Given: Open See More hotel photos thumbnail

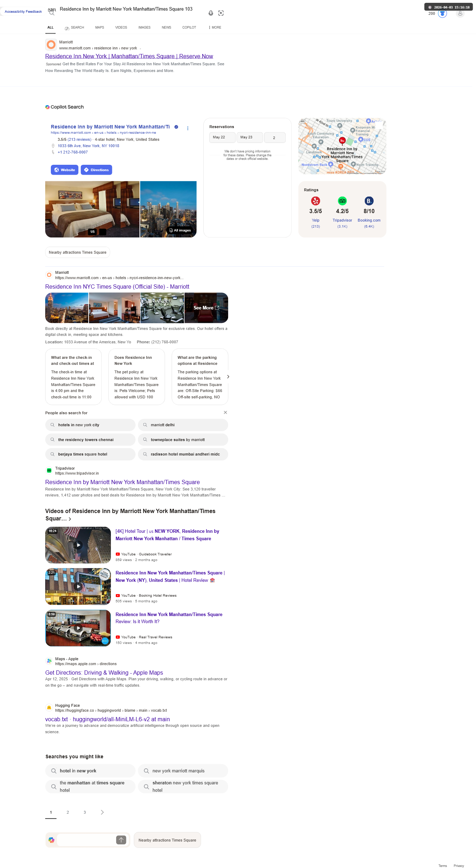Looking at the screenshot, I should [x=206, y=308].
